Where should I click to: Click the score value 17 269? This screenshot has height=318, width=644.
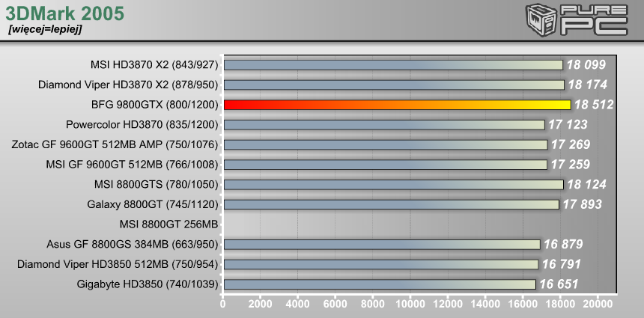point(571,144)
